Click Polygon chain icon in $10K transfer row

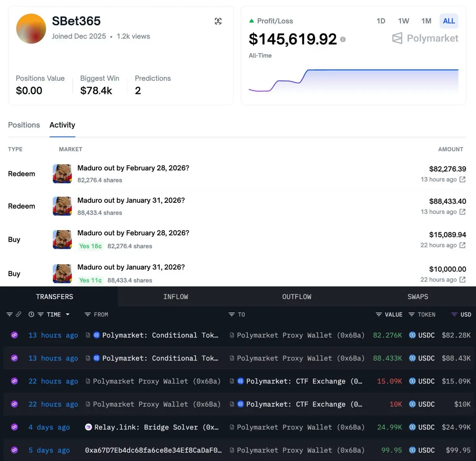(x=14, y=404)
